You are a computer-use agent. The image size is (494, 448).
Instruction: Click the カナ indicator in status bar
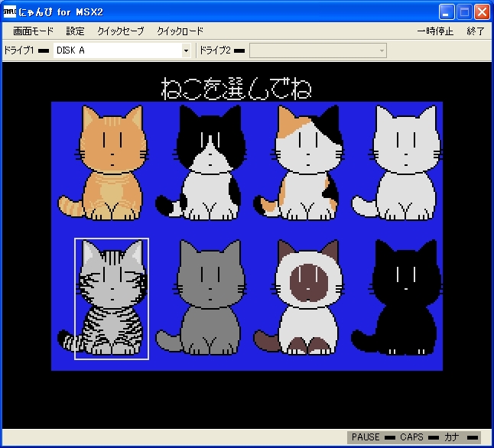click(452, 437)
